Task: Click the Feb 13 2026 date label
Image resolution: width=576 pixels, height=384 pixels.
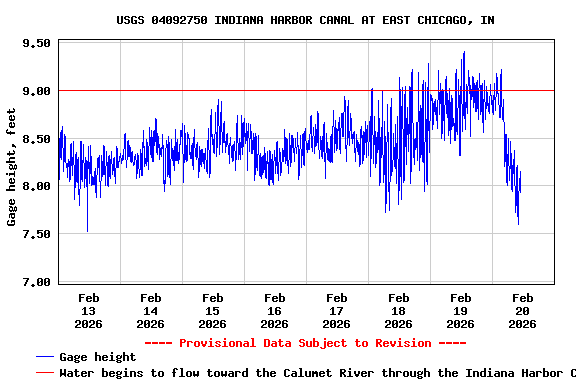Action: pyautogui.click(x=89, y=311)
